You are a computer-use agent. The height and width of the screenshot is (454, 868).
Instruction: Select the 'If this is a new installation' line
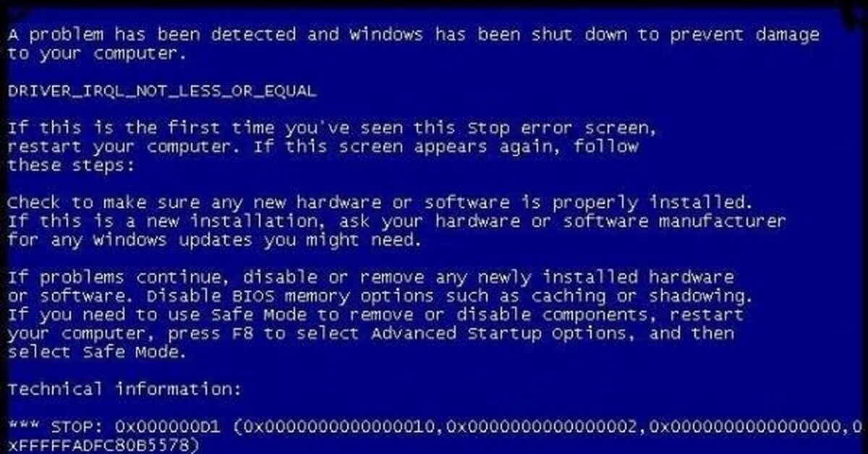click(396, 222)
